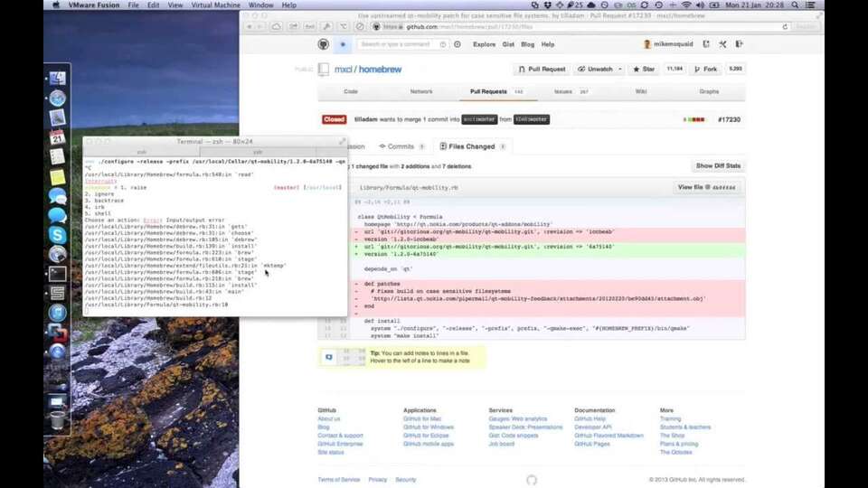The height and width of the screenshot is (488, 868).
Task: Click the Fork button
Action: coord(705,69)
